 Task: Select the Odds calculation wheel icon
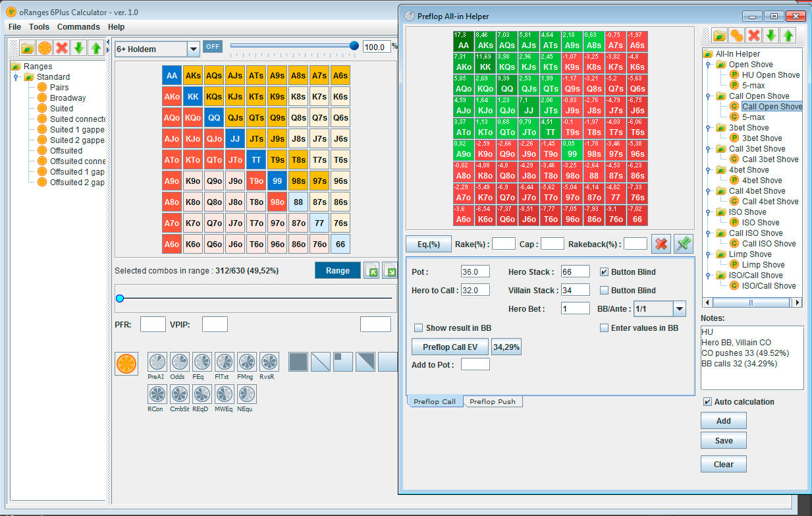[x=179, y=361]
